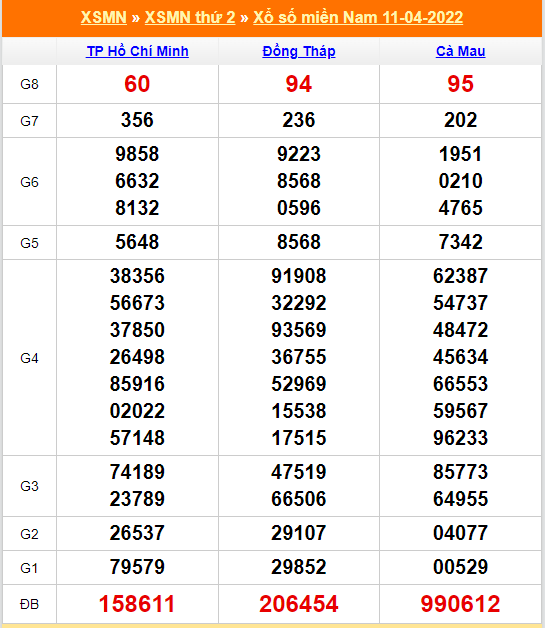Select G3 number 64955
The width and height of the screenshot is (545, 628).
(x=461, y=499)
